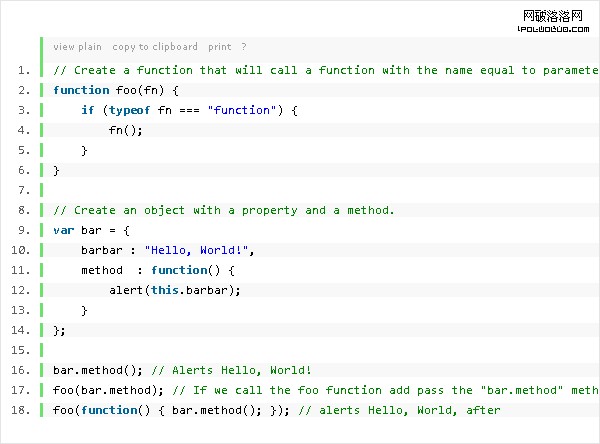Click the "typeof" keyword on line 3

[x=130, y=110]
